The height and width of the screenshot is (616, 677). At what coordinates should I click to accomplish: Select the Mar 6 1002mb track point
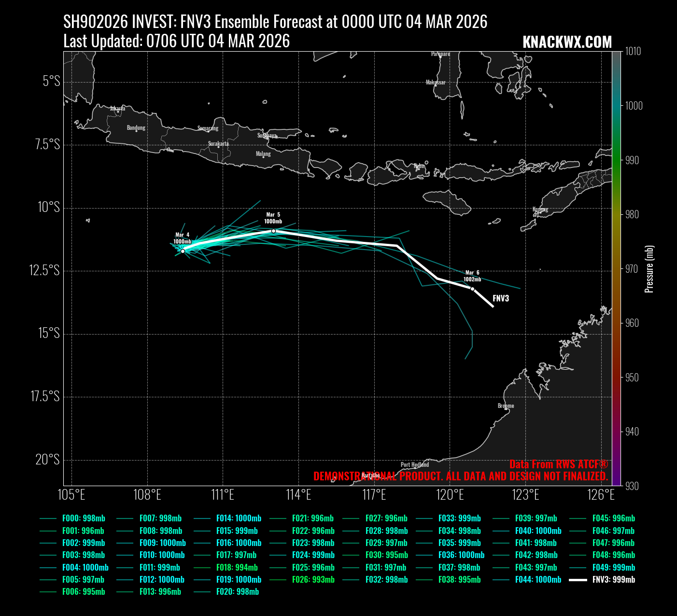(472, 289)
